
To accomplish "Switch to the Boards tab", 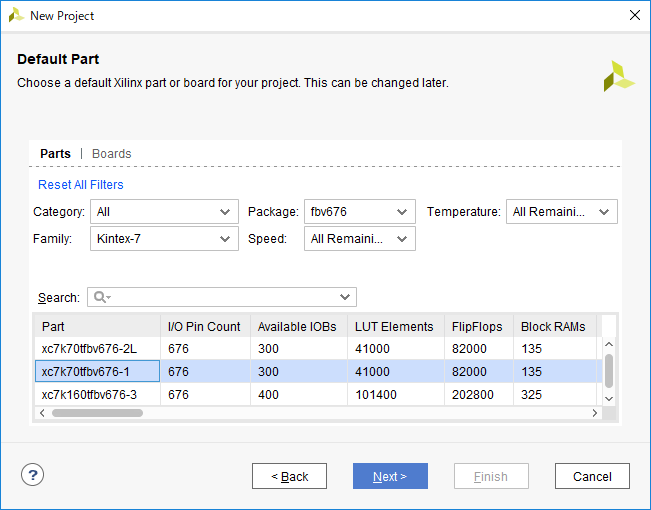I will coord(111,154).
